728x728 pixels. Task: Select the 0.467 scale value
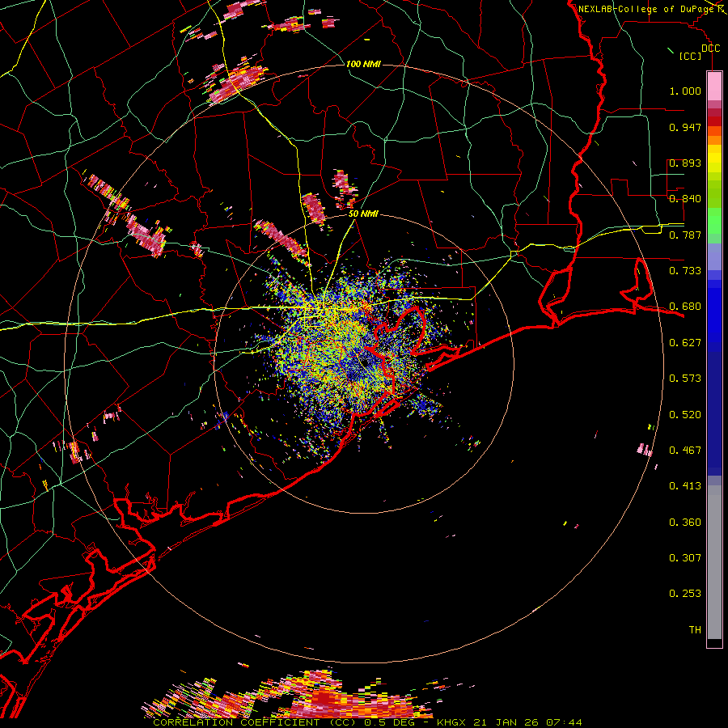pos(685,451)
